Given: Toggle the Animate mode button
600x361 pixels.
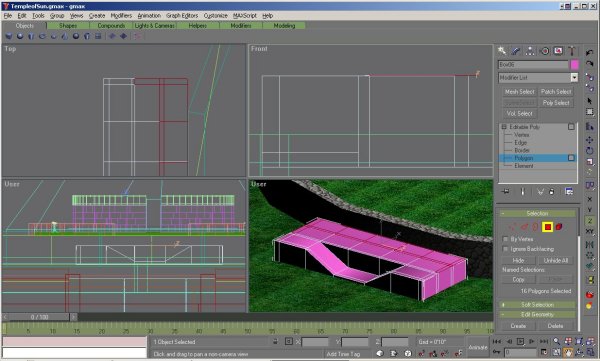Looking at the screenshot, I should [478, 347].
